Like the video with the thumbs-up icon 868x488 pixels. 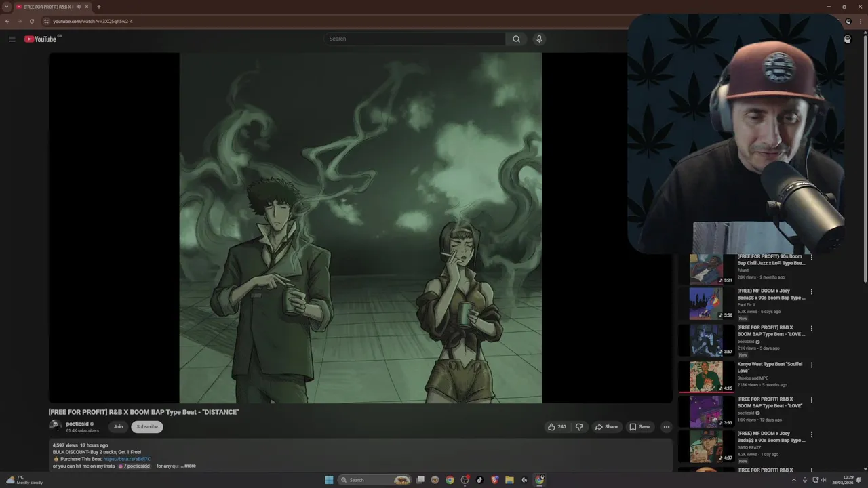click(557, 427)
